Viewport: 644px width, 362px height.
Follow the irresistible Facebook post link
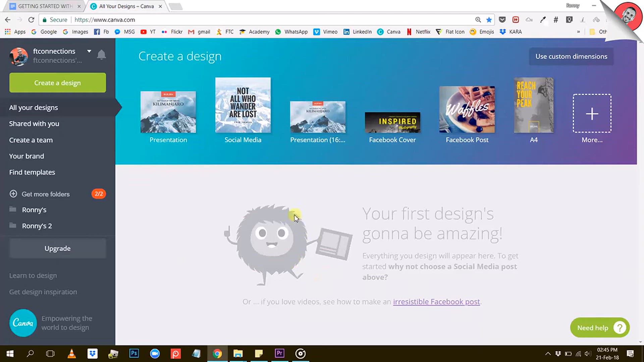pos(436,302)
